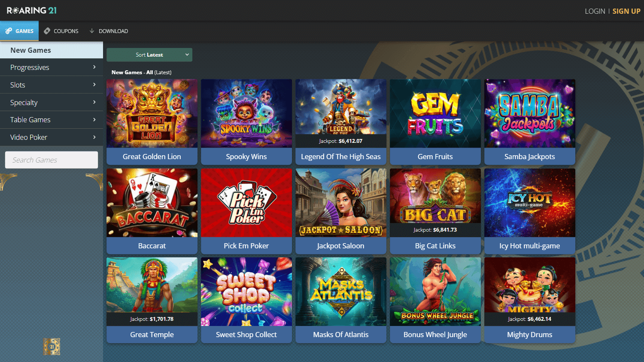Expand the Slots category
644x362 pixels.
(x=52, y=85)
